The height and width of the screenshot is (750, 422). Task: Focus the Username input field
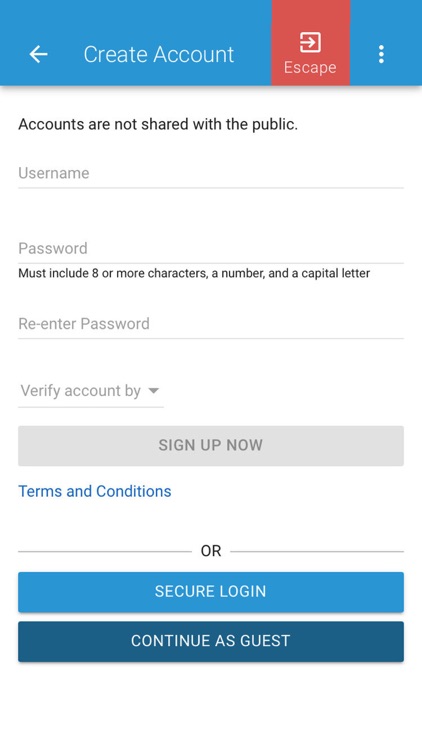211,173
